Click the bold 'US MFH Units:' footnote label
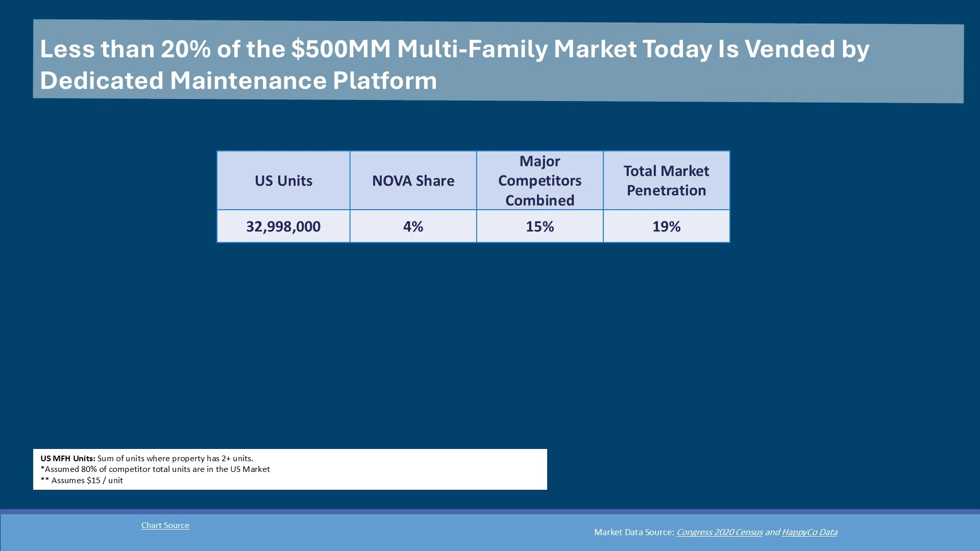This screenshot has height=551, width=980. point(68,458)
